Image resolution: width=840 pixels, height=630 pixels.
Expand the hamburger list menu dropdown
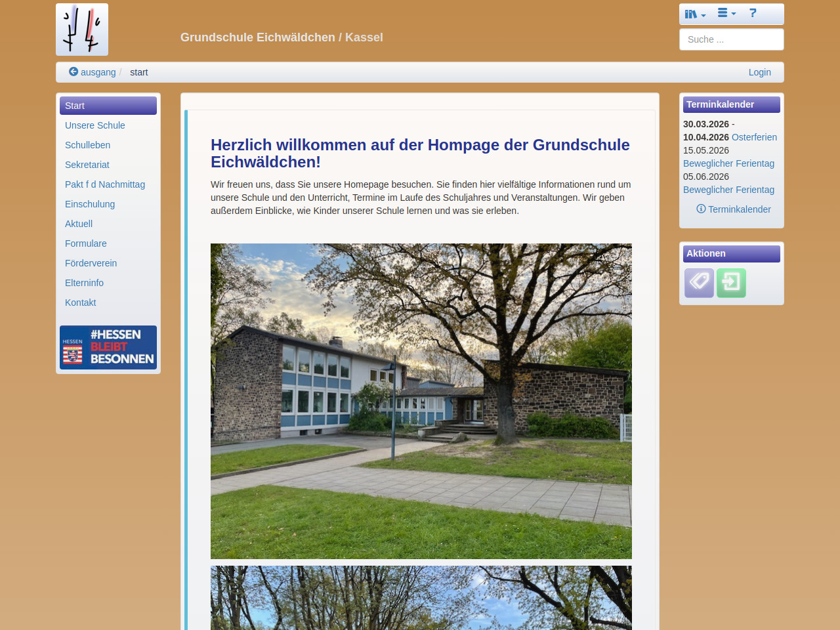[x=726, y=13]
